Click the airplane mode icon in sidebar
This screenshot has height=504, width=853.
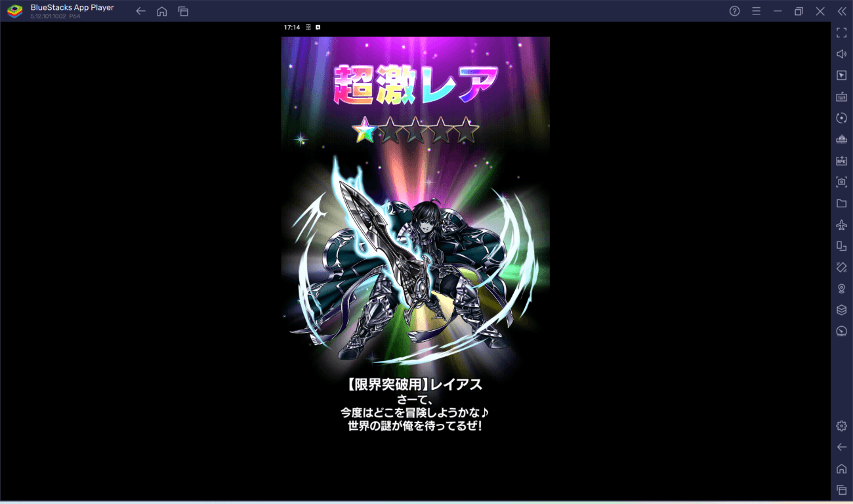pos(842,224)
